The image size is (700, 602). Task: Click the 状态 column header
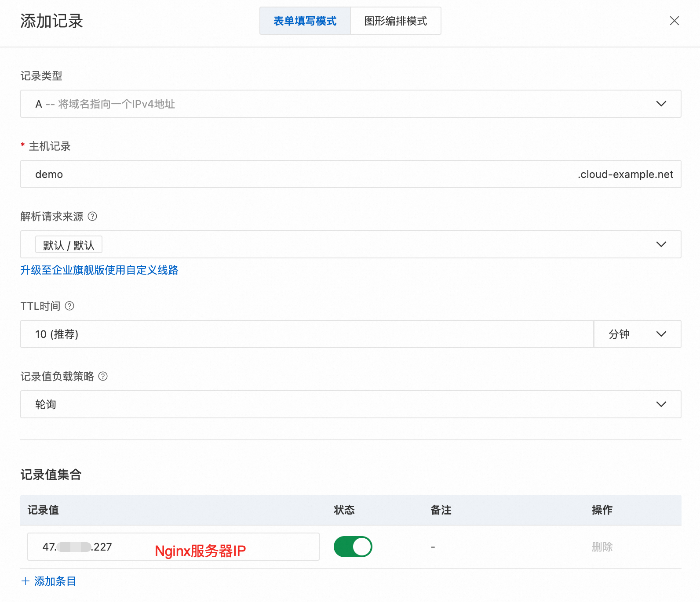point(344,510)
